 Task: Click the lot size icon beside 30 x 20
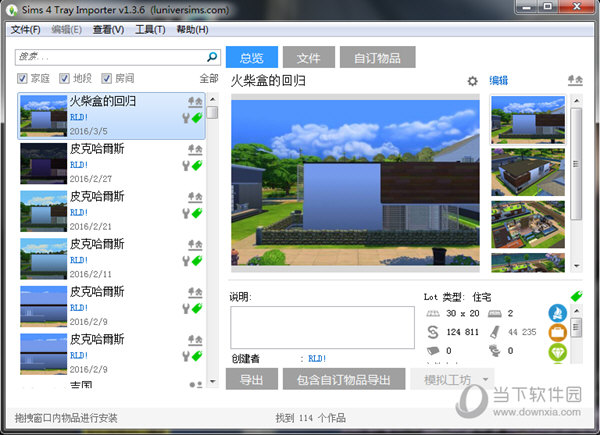(433, 314)
